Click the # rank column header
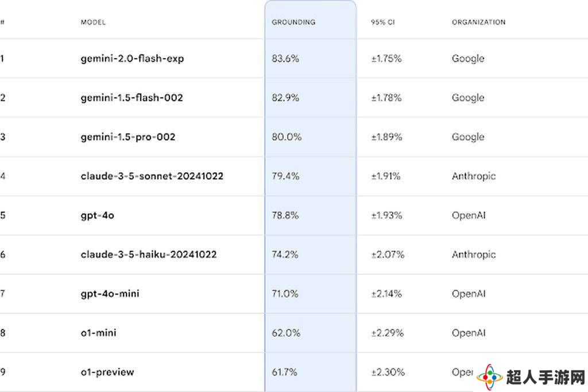 tap(2, 22)
